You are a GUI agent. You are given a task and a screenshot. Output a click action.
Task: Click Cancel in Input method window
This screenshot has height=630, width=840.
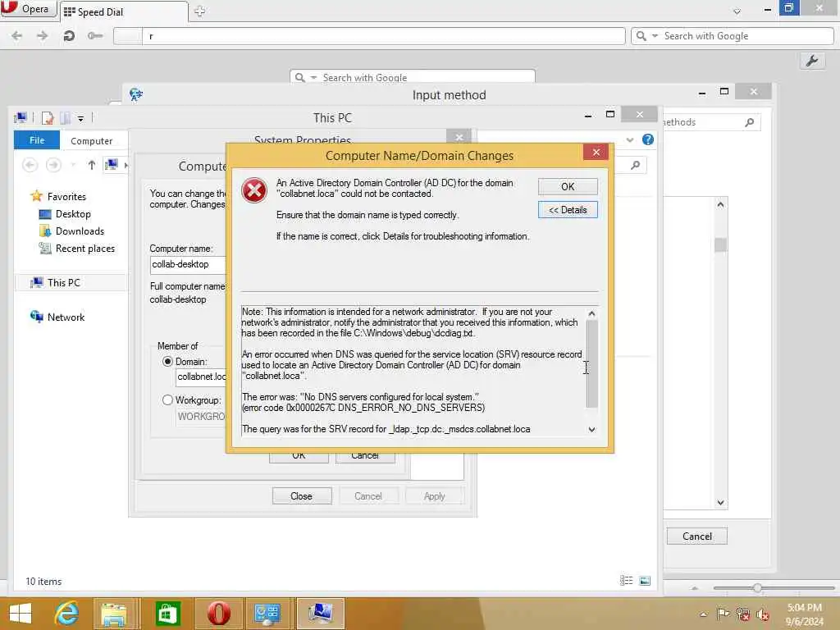click(697, 536)
